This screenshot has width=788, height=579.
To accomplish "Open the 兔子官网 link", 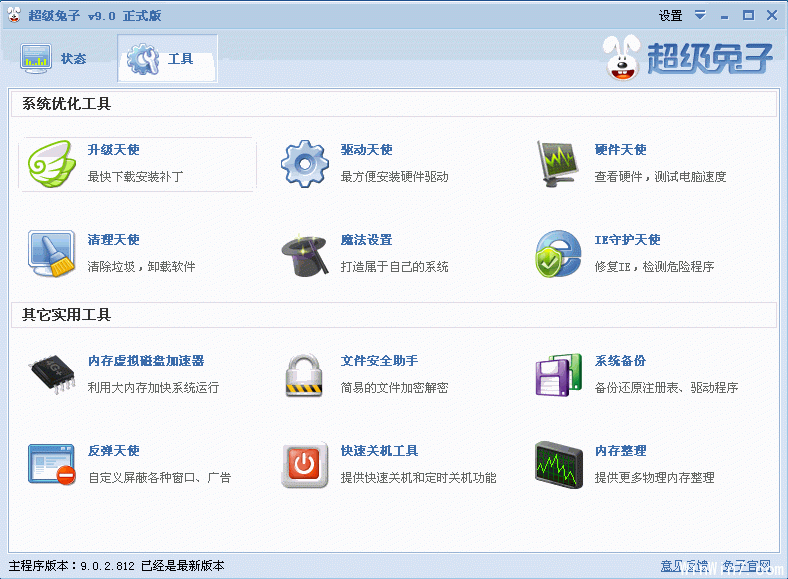I will click(x=747, y=566).
